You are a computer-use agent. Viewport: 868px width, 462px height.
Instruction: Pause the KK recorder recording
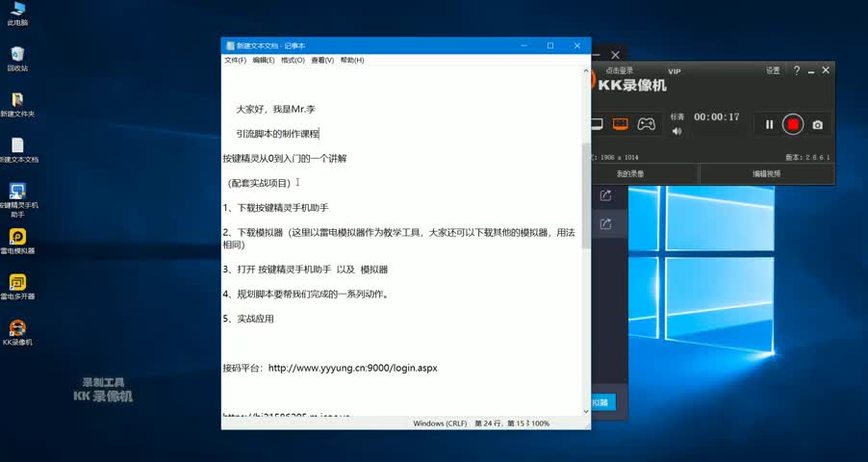pos(769,124)
